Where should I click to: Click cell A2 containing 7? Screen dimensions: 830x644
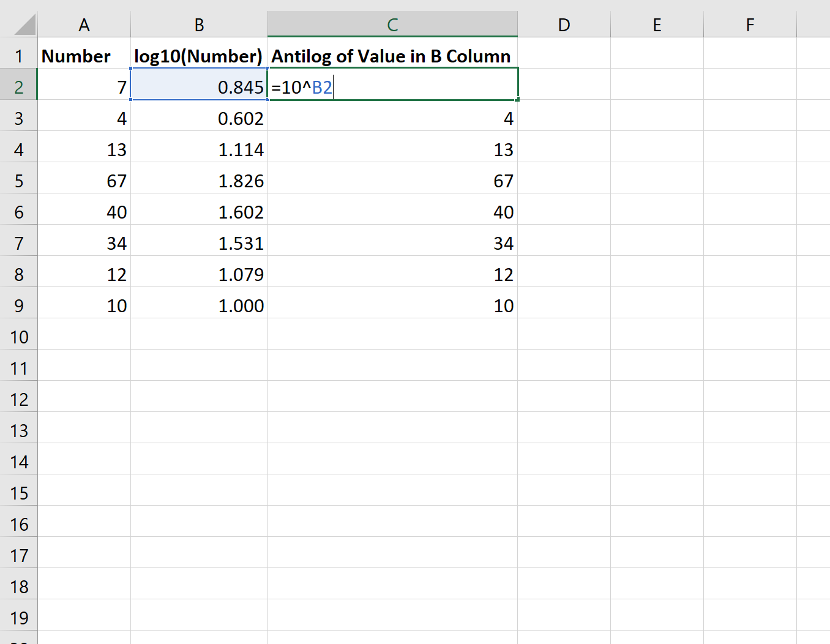[84, 86]
